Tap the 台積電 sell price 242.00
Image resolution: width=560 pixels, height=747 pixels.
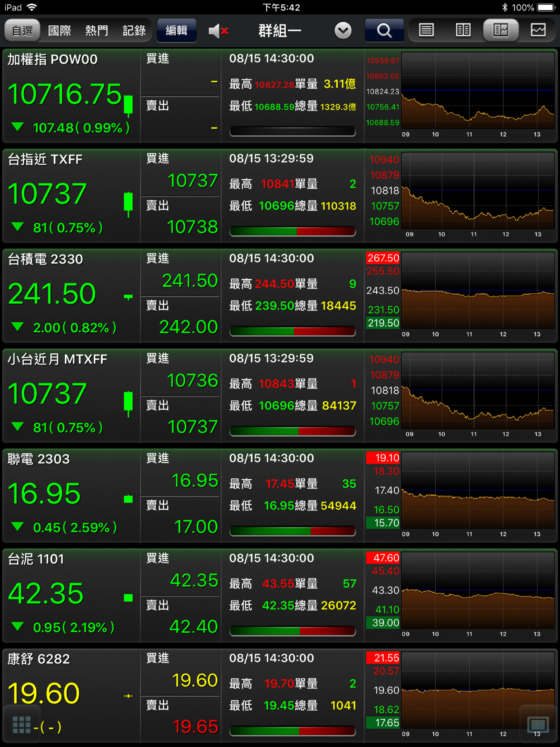pyautogui.click(x=188, y=327)
